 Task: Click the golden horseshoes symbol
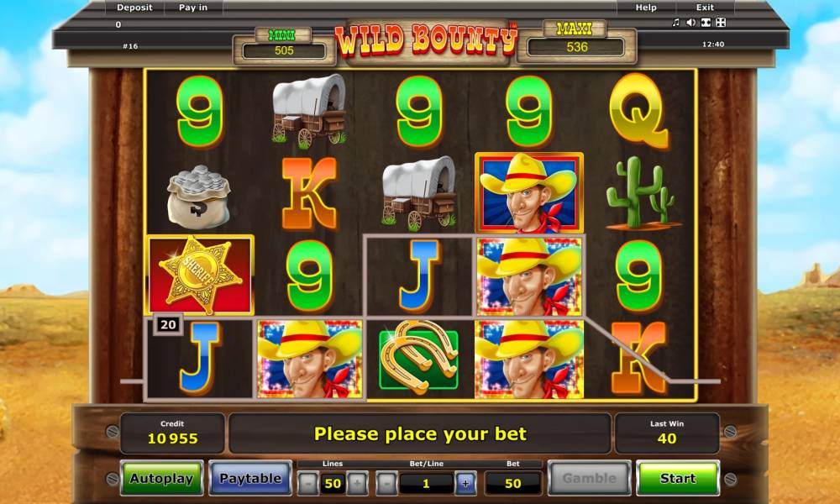point(418,360)
